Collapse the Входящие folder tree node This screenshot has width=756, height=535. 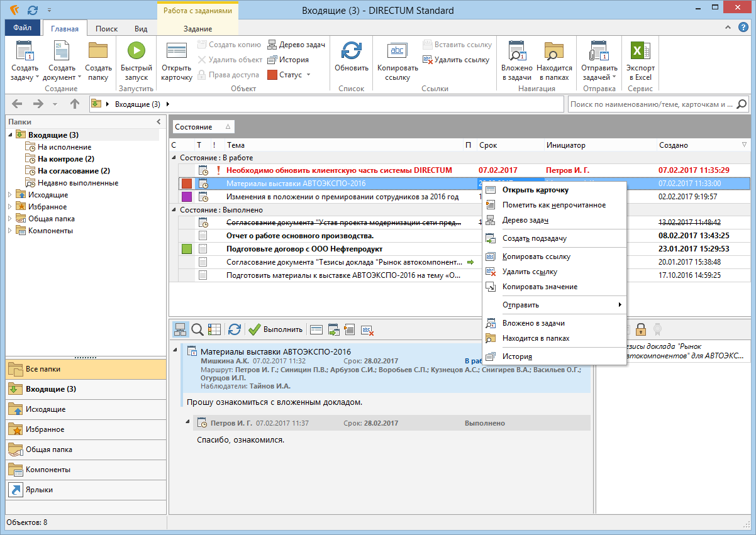coord(10,135)
